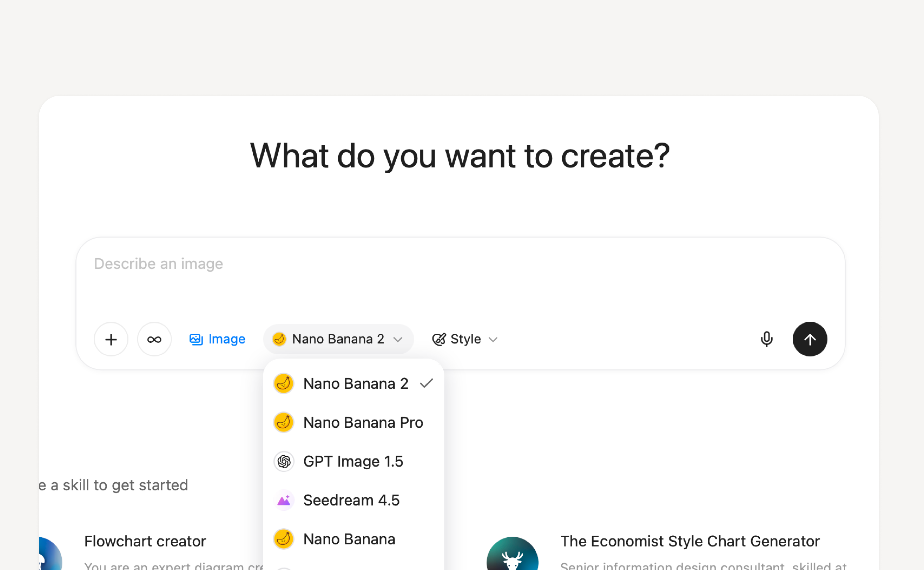924x570 pixels.
Task: Pick Seedream 4.5 in the dropdown
Action: pyautogui.click(x=351, y=500)
